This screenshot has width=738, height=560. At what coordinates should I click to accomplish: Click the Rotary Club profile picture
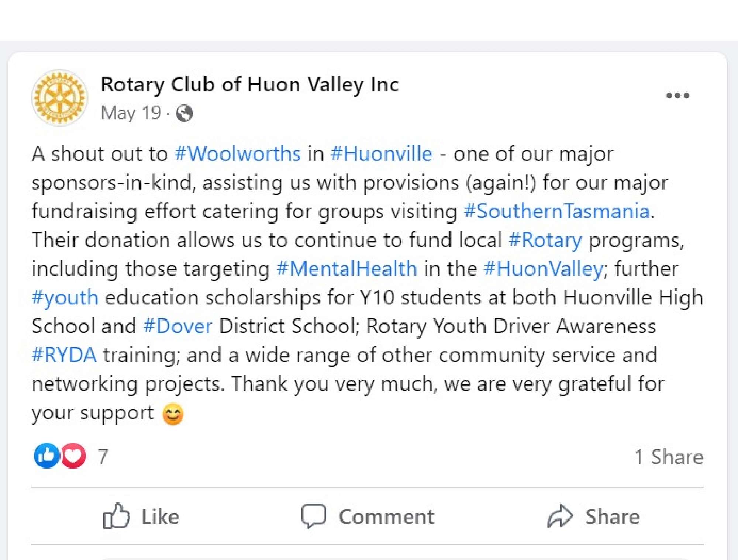(x=59, y=98)
